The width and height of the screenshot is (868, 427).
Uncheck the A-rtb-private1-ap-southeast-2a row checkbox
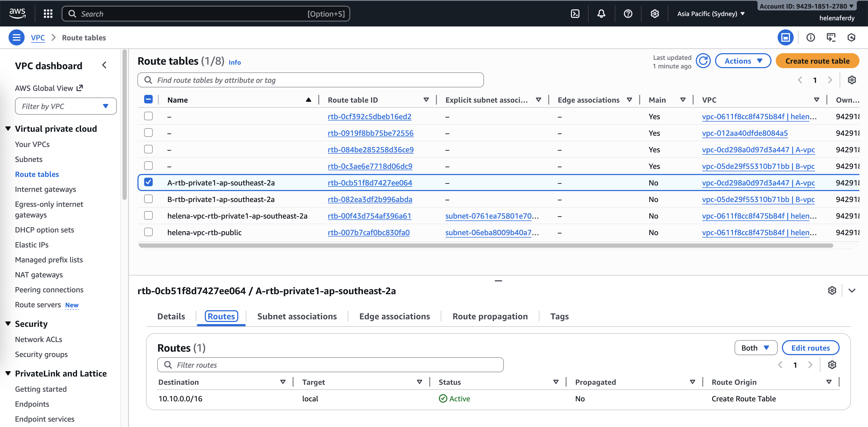tap(148, 182)
